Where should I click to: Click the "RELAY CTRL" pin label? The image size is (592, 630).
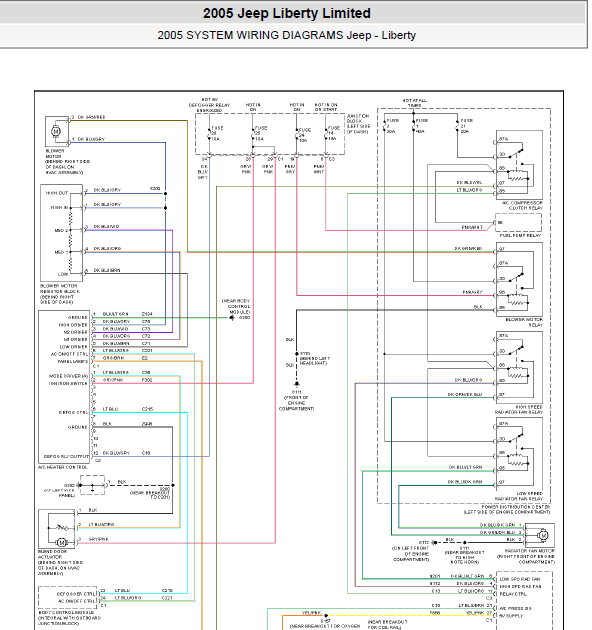tap(513, 594)
